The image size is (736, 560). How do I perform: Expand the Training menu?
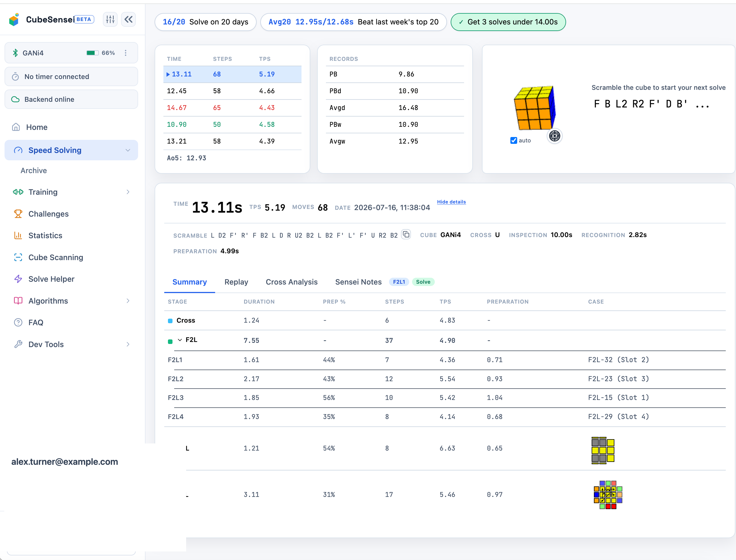coord(128,192)
